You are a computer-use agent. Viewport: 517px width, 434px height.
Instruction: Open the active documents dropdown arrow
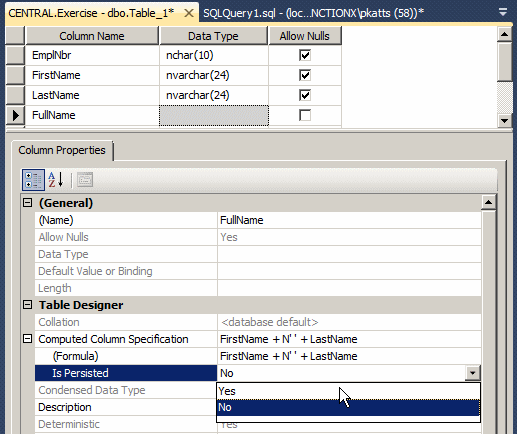click(503, 13)
